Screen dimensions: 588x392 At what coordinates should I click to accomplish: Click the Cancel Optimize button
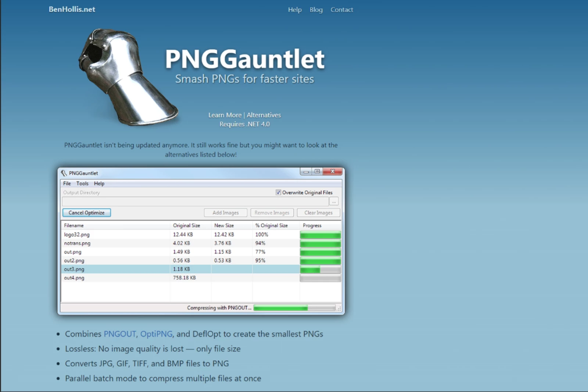click(x=87, y=213)
